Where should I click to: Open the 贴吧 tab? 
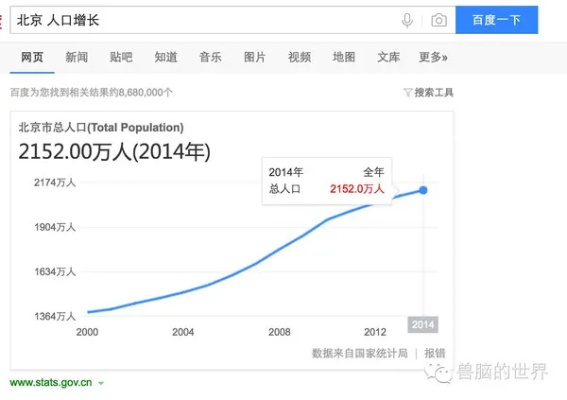click(121, 57)
